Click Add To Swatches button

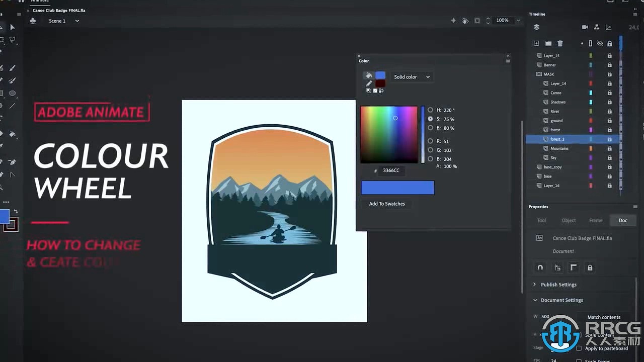[x=387, y=204]
